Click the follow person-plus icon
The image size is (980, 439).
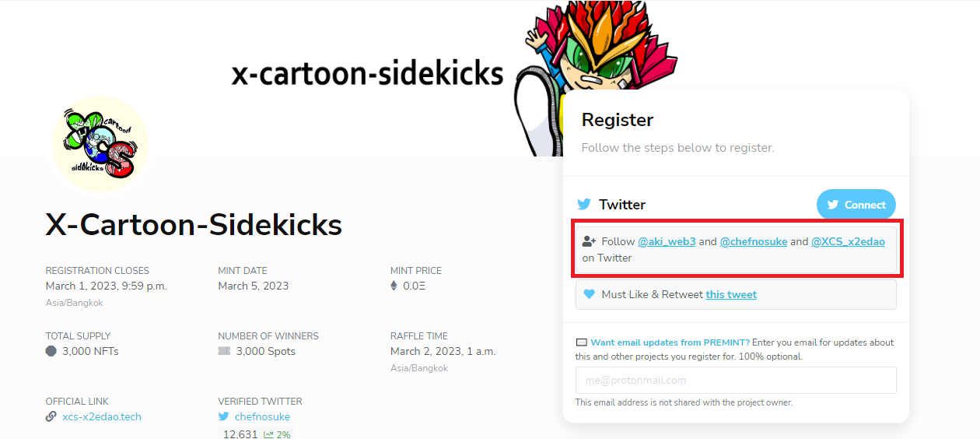click(589, 241)
